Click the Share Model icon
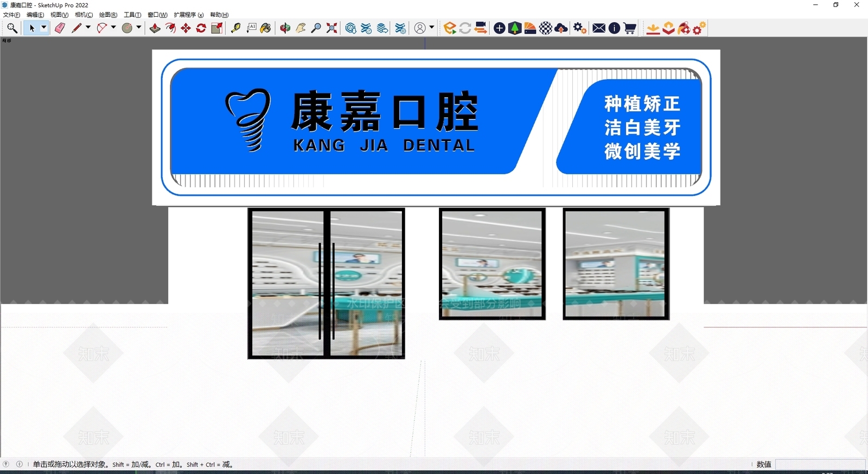This screenshot has height=474, width=868. click(x=367, y=28)
